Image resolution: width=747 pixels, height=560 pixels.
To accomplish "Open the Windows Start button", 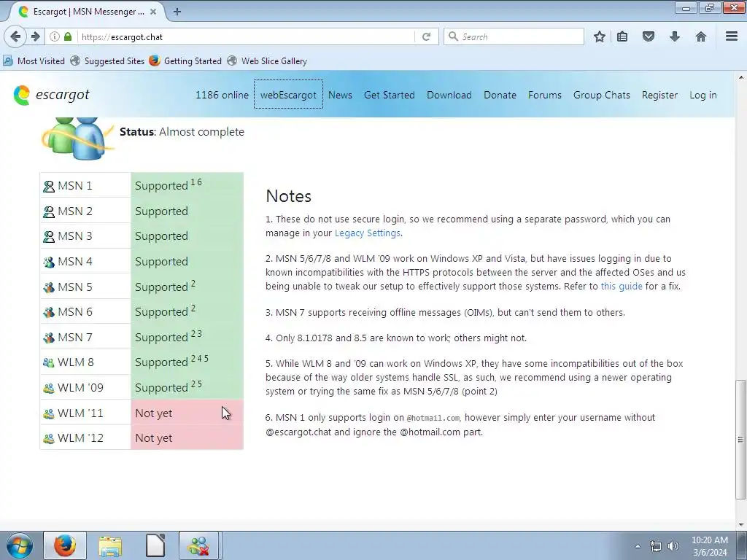I will tap(19, 545).
